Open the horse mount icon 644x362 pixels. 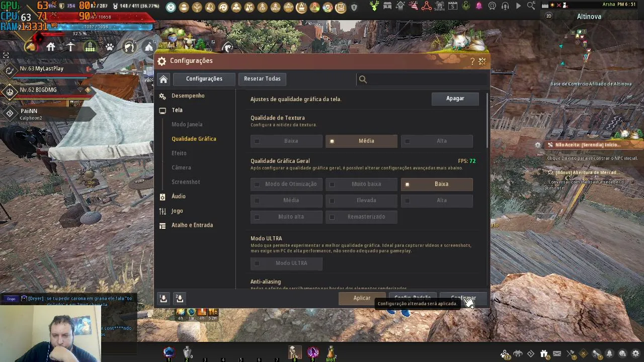(x=31, y=47)
